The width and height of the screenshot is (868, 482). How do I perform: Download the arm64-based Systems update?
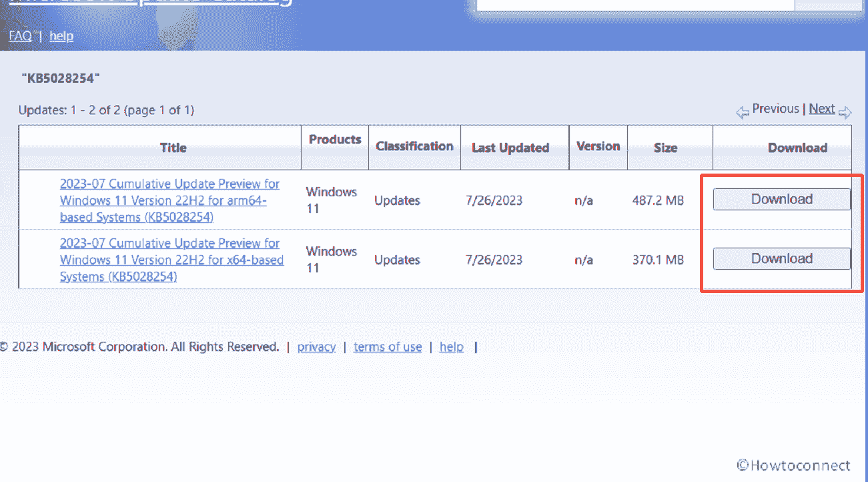782,199
